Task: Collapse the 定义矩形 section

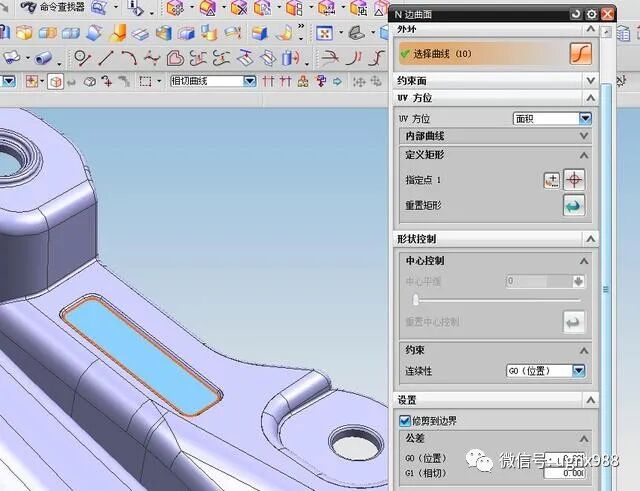Action: point(584,155)
